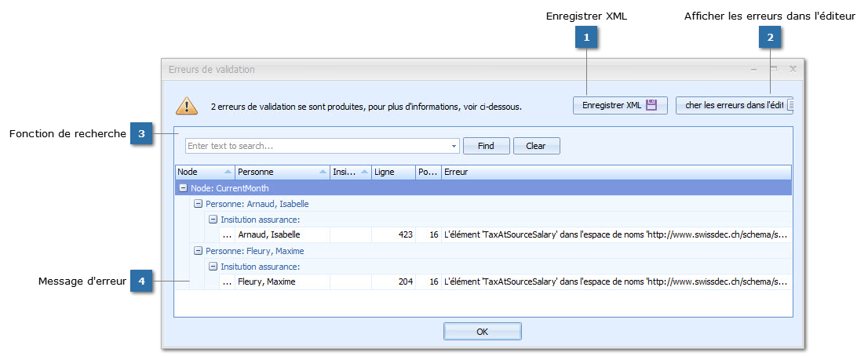868x356 pixels.
Task: Collapse Personne: Arnaud, Isabelle group
Action: pyautogui.click(x=199, y=204)
